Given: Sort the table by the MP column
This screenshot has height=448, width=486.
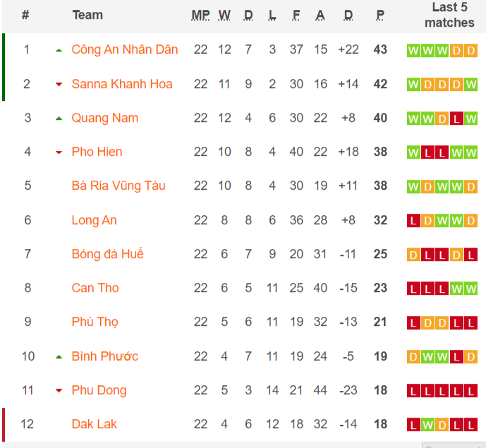Looking at the screenshot, I should point(200,15).
